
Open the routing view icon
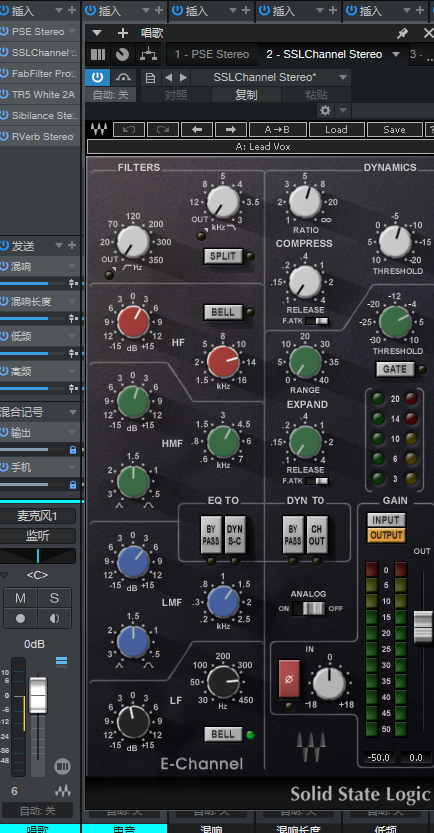pos(148,54)
